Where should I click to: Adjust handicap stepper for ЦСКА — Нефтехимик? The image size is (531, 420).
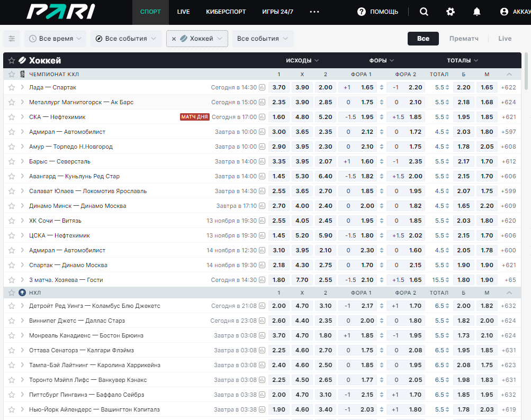tap(381, 235)
